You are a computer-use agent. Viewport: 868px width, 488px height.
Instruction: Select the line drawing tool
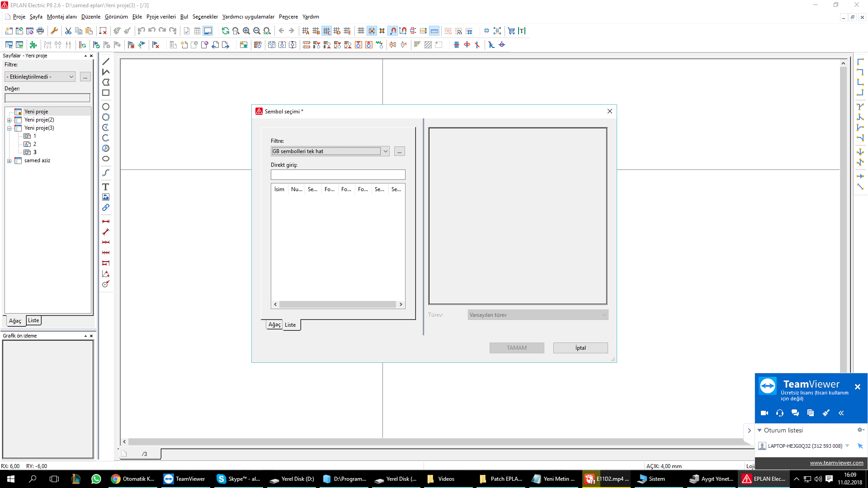point(106,61)
